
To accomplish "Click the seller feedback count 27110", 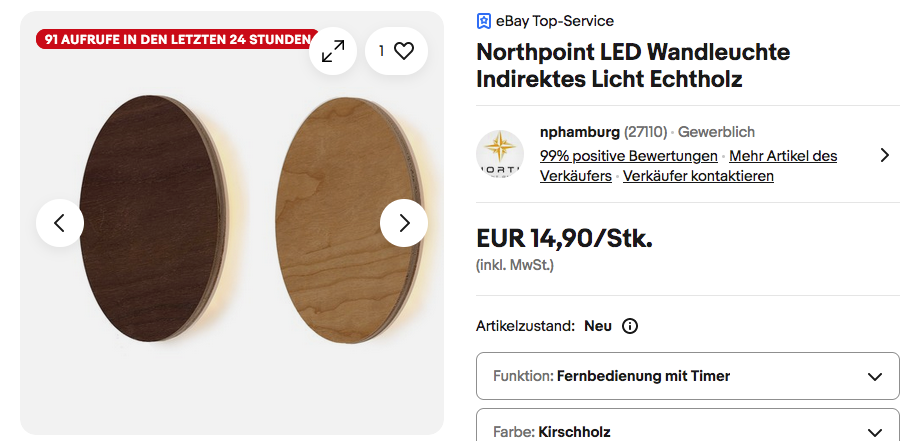I will [645, 132].
